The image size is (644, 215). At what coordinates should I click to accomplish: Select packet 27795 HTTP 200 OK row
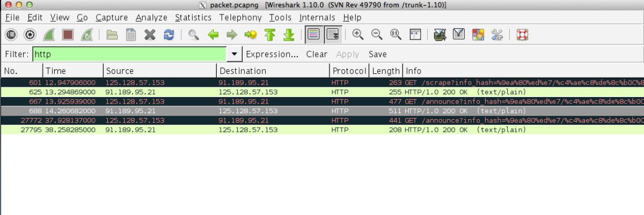point(322,129)
